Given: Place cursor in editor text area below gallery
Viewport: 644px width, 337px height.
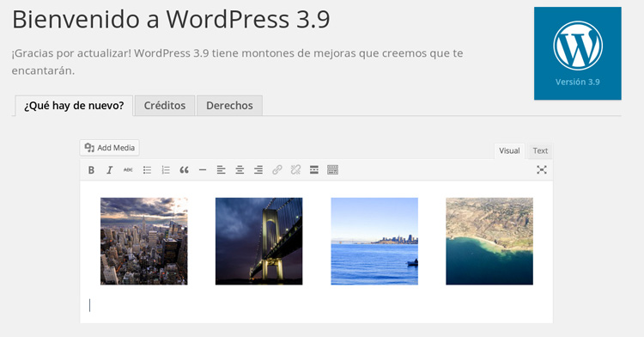Looking at the screenshot, I should click(316, 305).
